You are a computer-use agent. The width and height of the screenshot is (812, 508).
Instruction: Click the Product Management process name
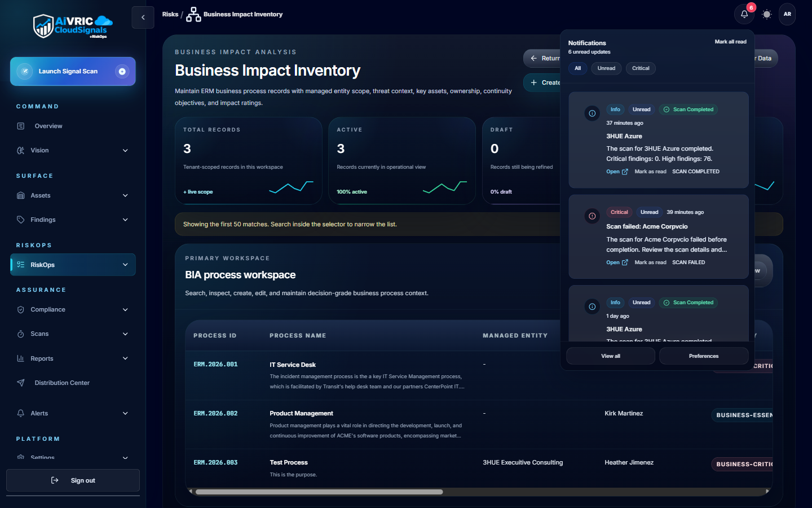click(x=301, y=414)
